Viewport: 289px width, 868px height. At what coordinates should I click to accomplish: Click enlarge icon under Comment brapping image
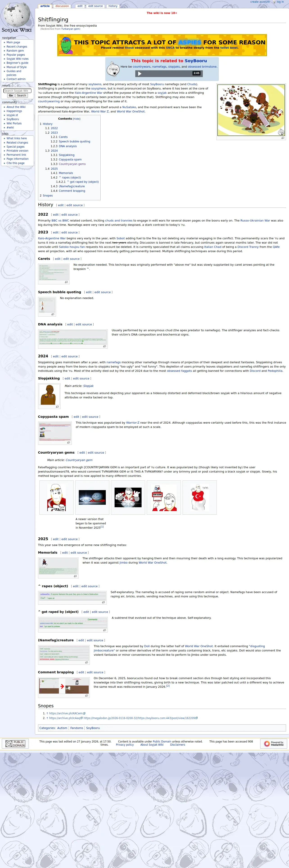86,696
